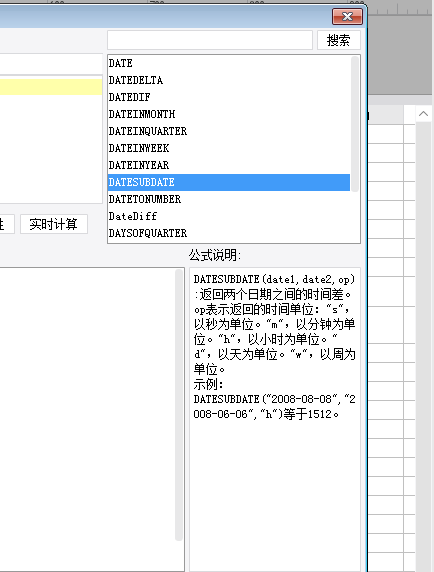Click inside the 公式说明 description text area
434x572 pixels.
click(x=275, y=420)
